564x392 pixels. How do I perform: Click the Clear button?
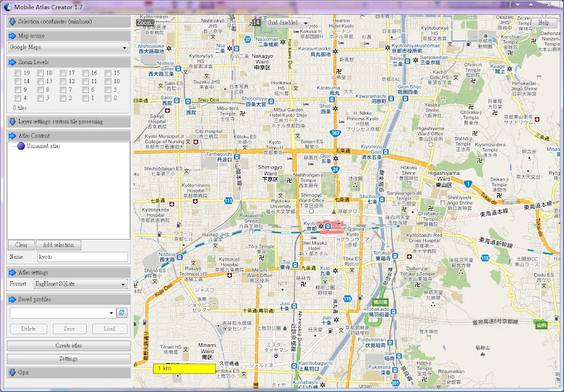21,245
